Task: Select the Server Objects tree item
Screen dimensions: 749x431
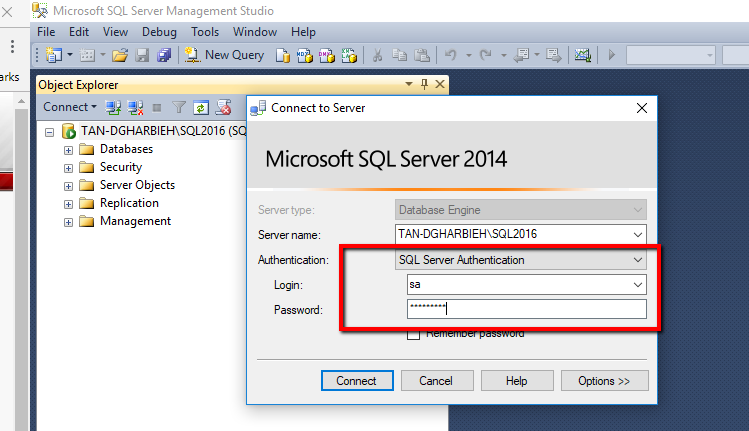Action: point(137,185)
